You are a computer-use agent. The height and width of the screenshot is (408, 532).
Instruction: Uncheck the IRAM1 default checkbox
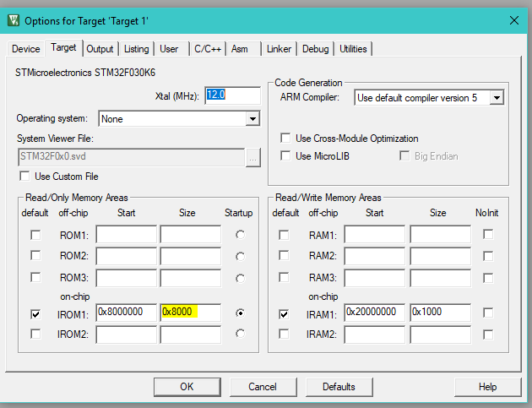tap(284, 314)
